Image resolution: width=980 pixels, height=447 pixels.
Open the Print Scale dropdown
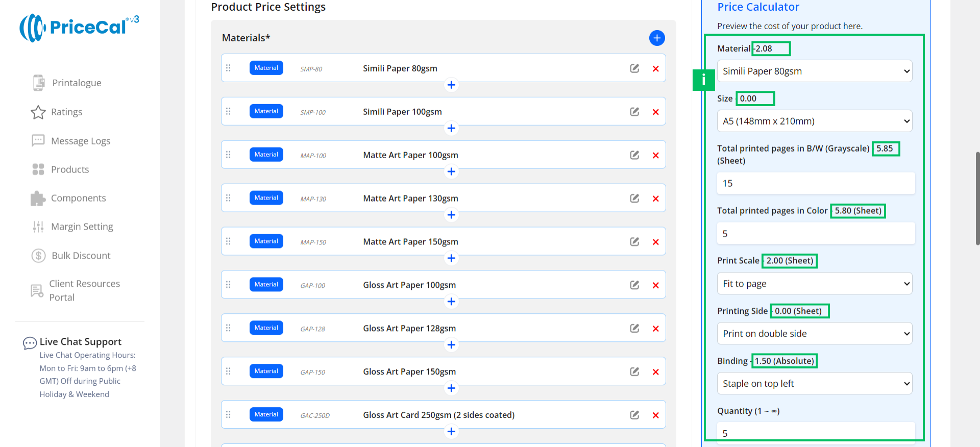[814, 284]
